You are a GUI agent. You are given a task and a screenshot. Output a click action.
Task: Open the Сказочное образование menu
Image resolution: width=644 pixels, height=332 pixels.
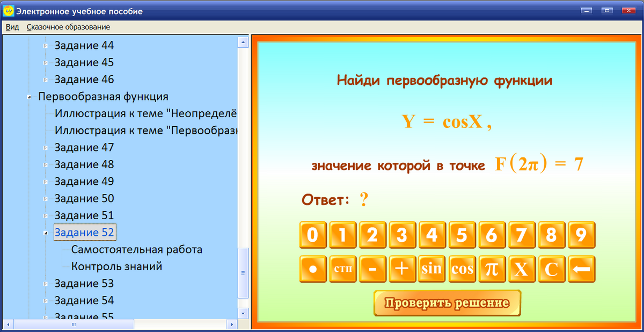click(x=68, y=26)
